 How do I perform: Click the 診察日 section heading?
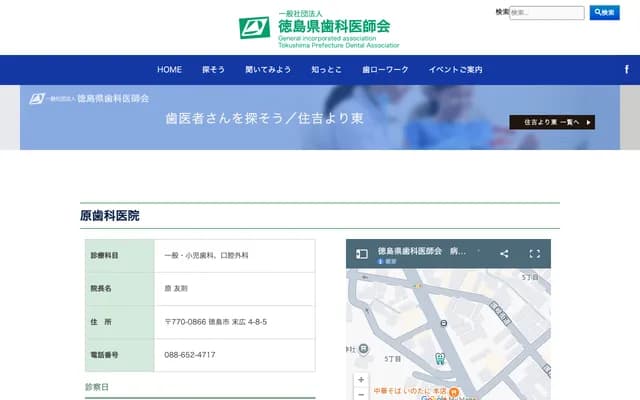point(97,387)
